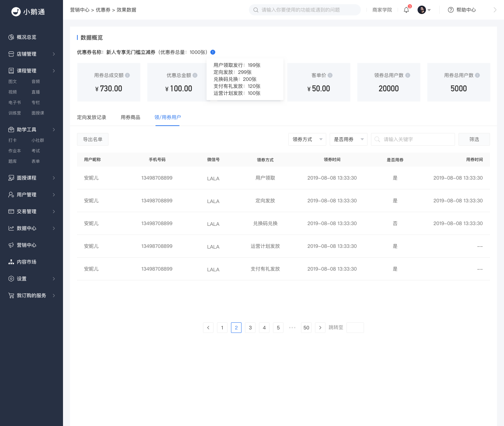This screenshot has height=426, width=504.
Task: Click the notification bell icon
Action: (x=406, y=10)
